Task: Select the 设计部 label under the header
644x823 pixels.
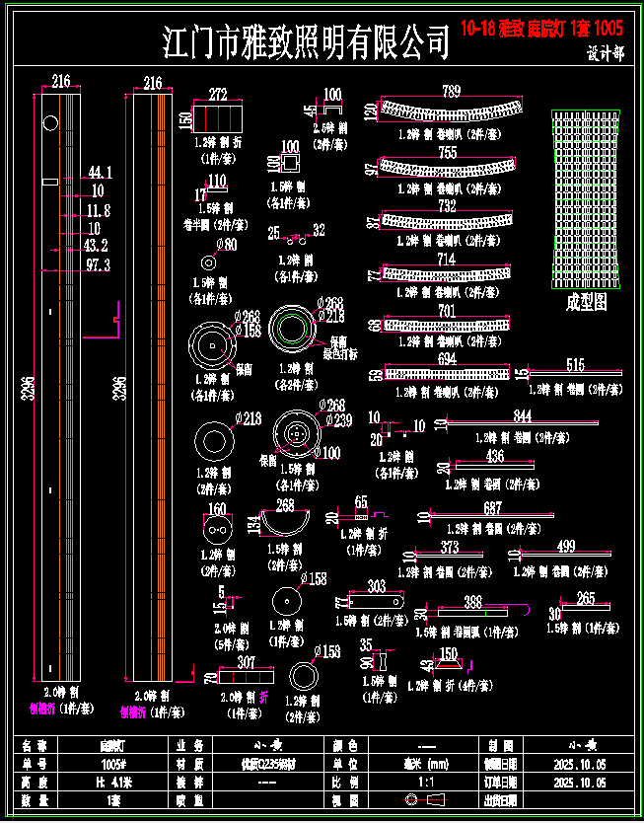Action: point(605,55)
